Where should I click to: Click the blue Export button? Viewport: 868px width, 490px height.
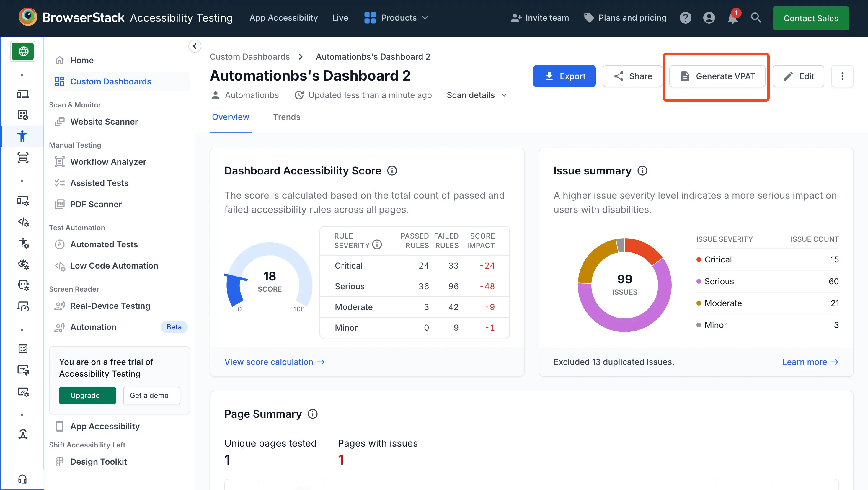[x=564, y=76]
